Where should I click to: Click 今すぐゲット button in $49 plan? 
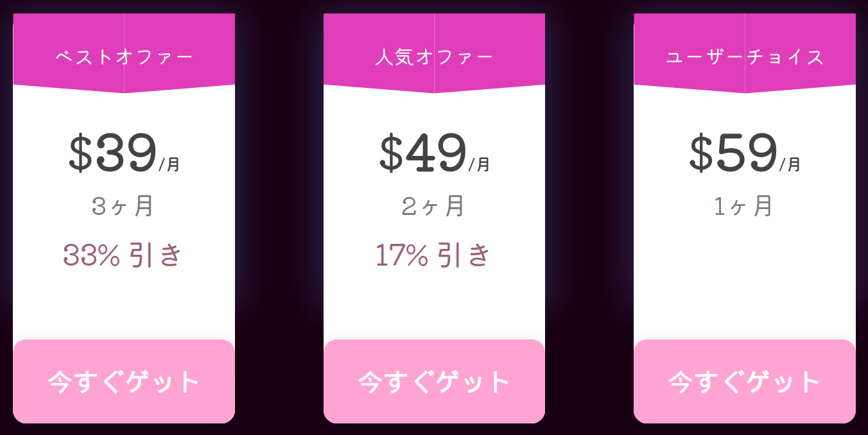pos(434,382)
